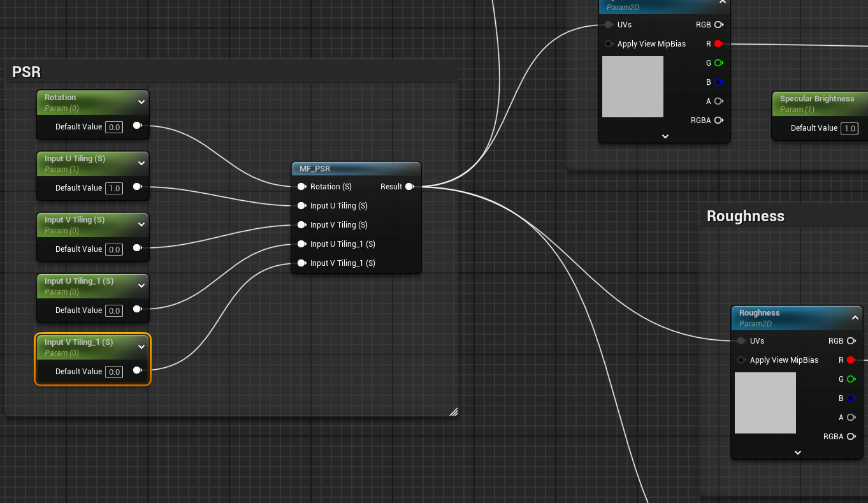Click the Roughness node RGB output pin

pos(851,341)
